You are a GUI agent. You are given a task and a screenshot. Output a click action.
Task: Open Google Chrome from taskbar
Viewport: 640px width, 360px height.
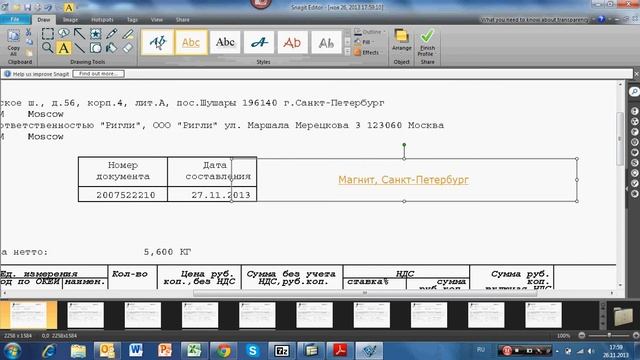(x=223, y=351)
